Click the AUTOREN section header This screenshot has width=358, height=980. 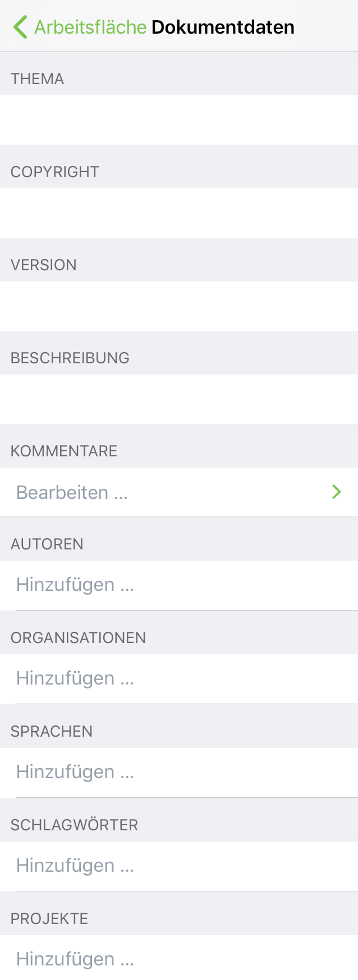tap(47, 544)
